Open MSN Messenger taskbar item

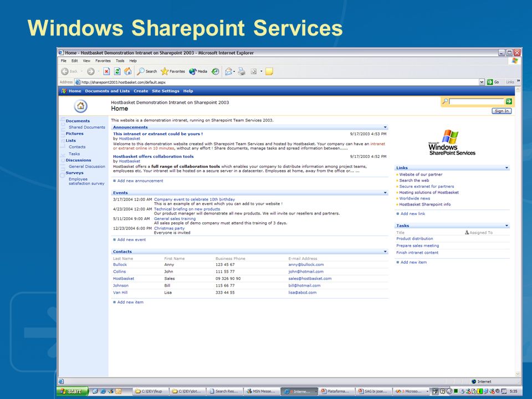(x=261, y=391)
